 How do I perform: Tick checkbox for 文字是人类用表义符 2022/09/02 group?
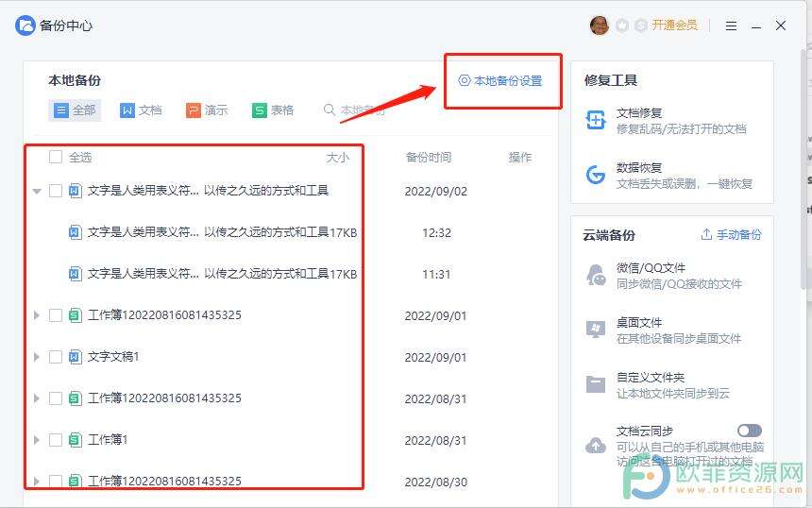pyautogui.click(x=56, y=191)
